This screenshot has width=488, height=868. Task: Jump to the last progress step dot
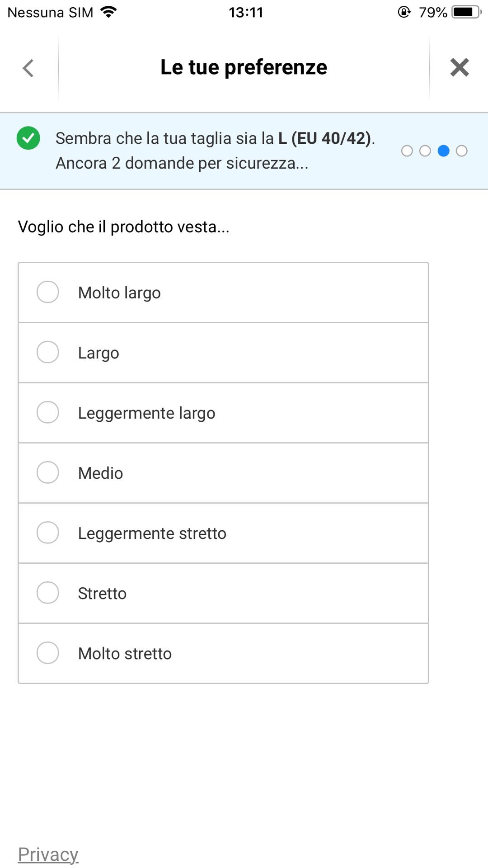coord(461,151)
